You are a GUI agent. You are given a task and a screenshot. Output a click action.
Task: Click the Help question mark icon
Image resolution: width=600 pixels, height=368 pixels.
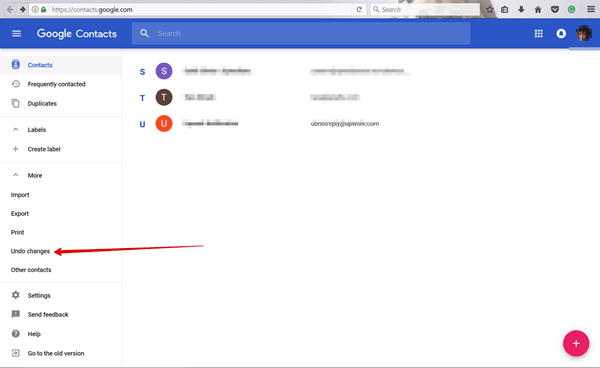click(16, 334)
